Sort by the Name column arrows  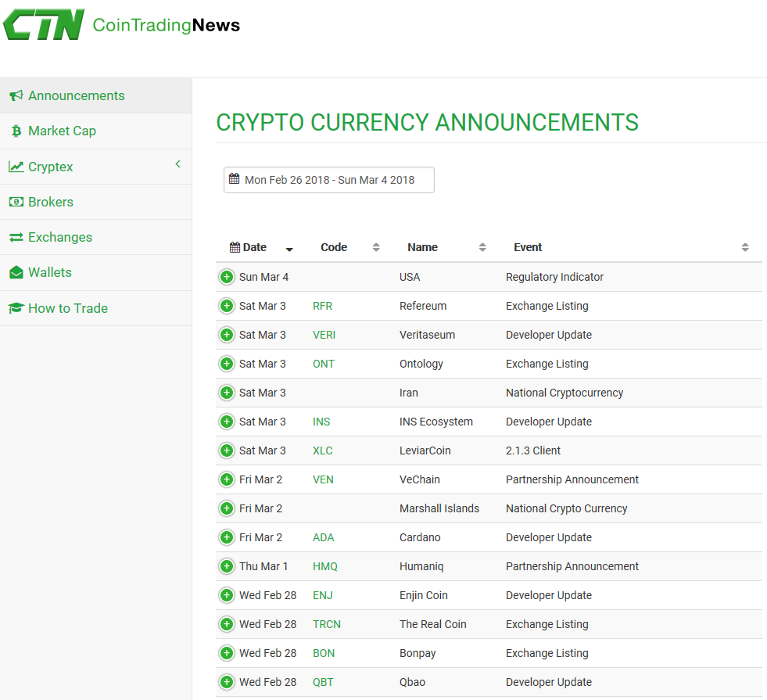coord(482,247)
